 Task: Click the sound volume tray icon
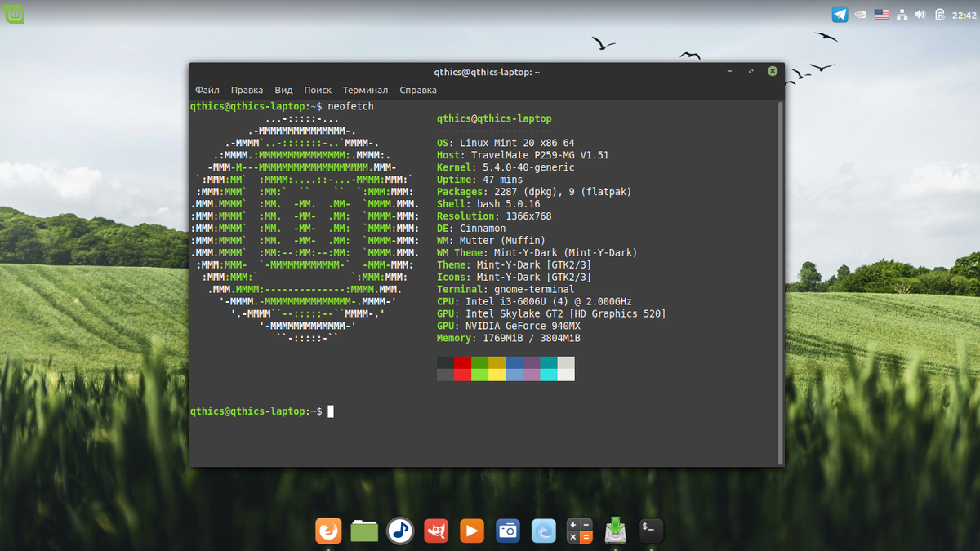(x=920, y=14)
